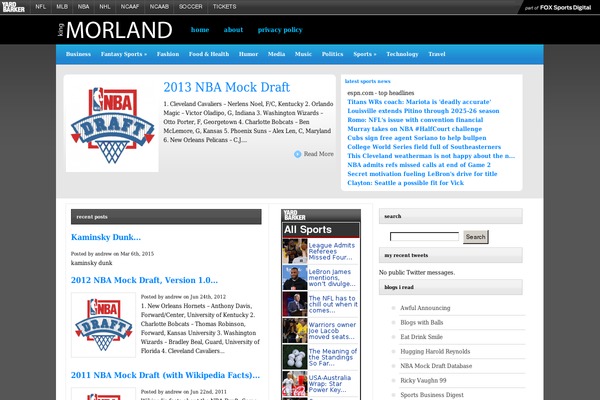600x400 pixels.
Task: Select the Technology category
Action: 402,54
